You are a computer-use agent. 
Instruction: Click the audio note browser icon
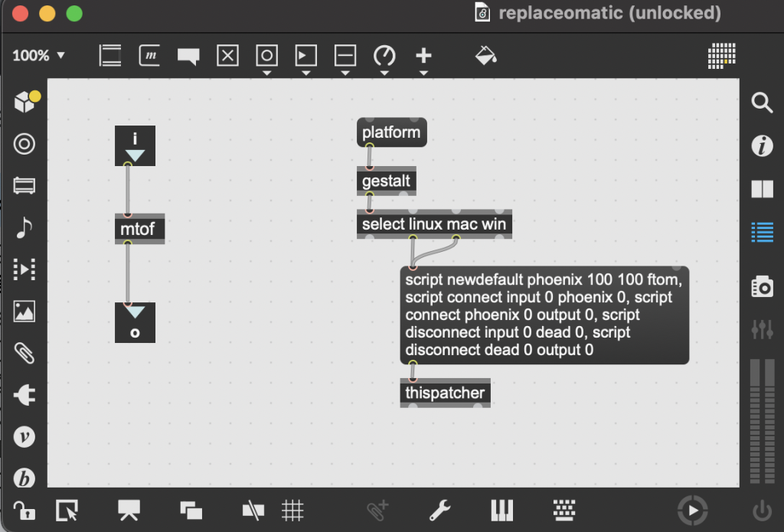point(24,227)
